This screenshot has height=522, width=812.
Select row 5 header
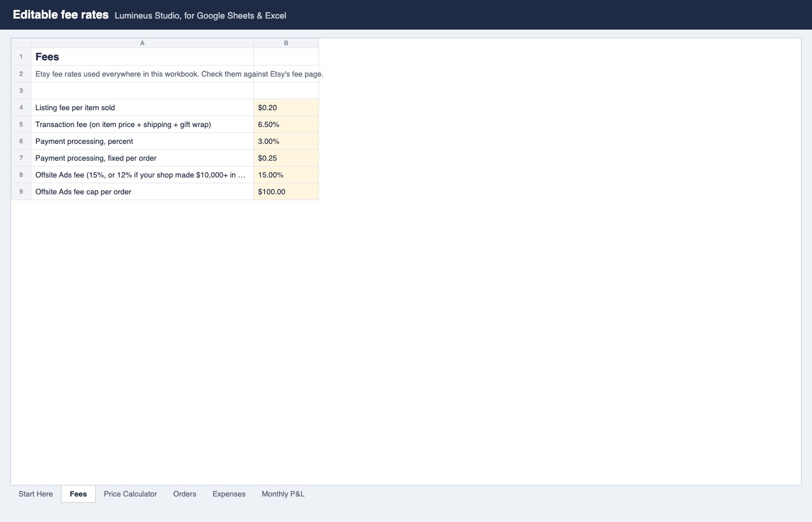(21, 125)
